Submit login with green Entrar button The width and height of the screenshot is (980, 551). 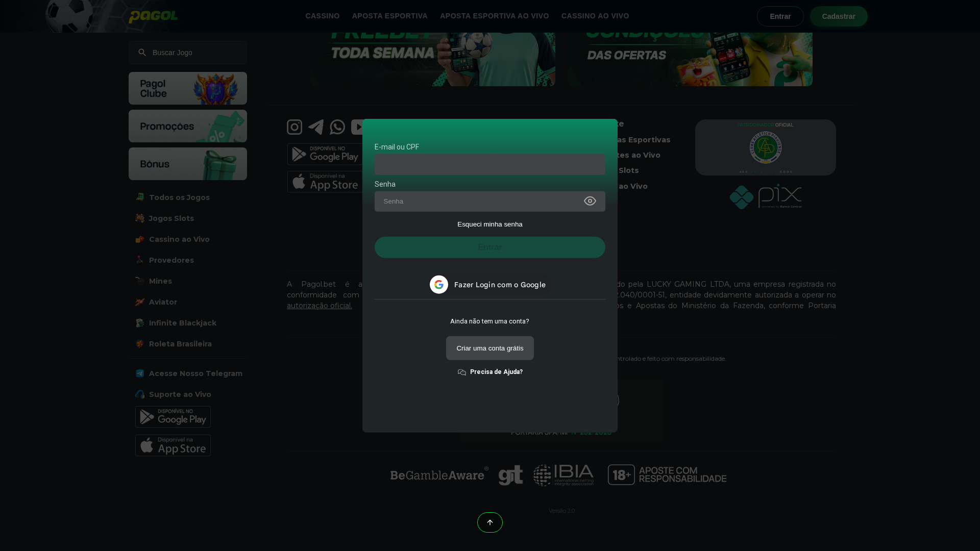click(x=490, y=247)
